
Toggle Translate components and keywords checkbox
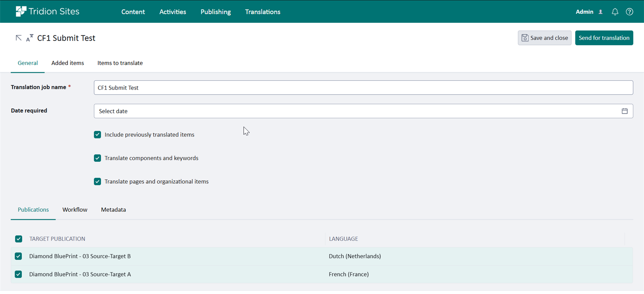point(97,158)
